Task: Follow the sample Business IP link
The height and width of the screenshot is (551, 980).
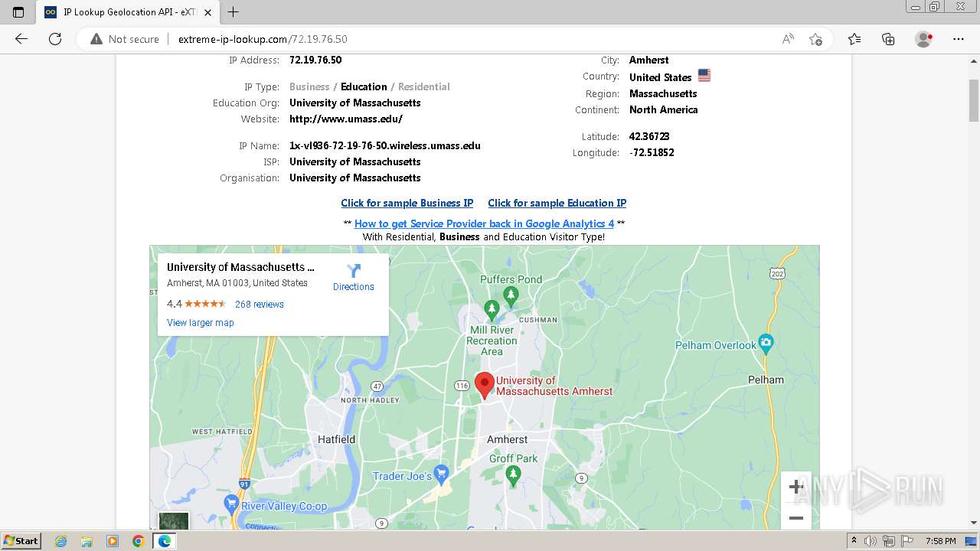Action: pos(407,203)
